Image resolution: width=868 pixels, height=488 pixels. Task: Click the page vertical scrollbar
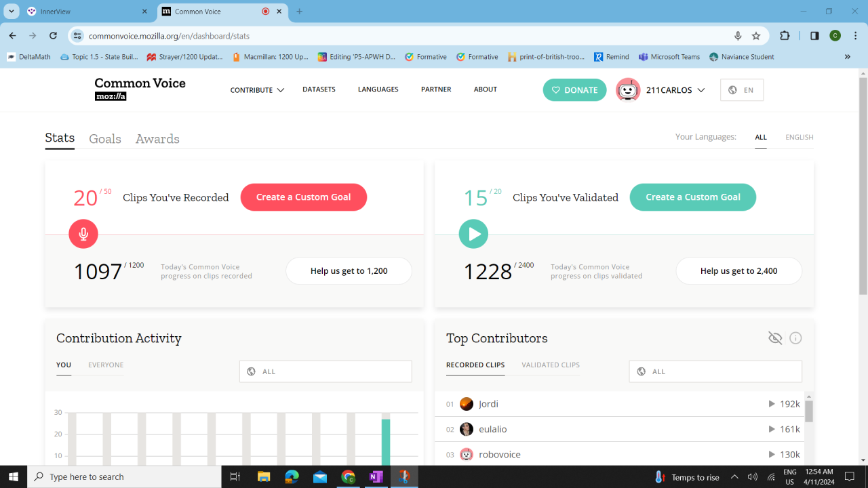click(x=863, y=186)
